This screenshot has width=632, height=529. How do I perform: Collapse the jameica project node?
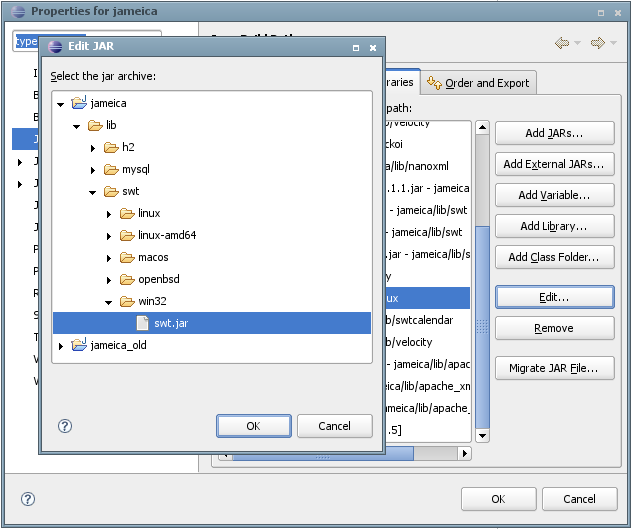pos(60,104)
